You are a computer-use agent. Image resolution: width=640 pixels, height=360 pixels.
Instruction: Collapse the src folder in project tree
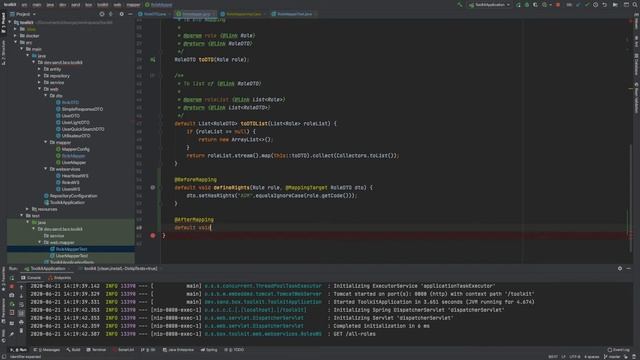coord(16,42)
